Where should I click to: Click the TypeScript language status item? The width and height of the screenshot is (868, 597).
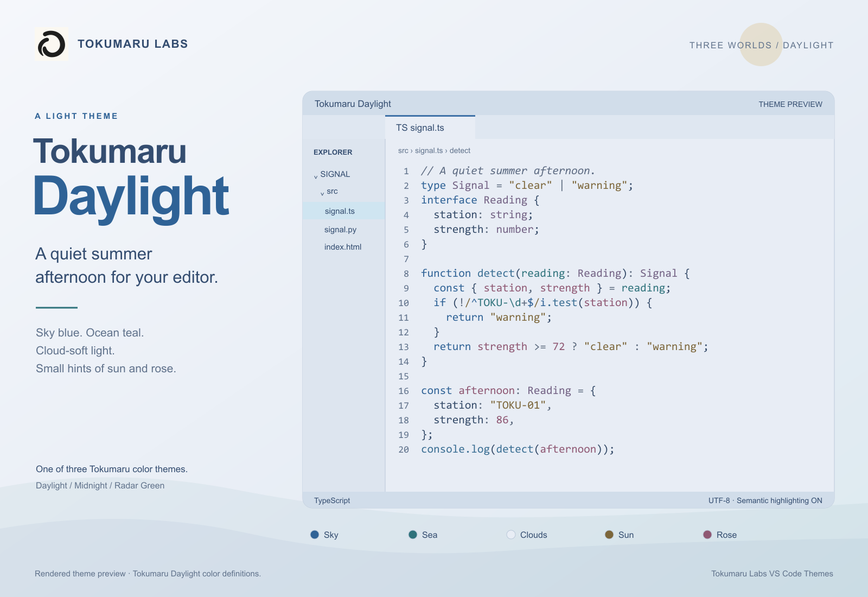tap(332, 500)
